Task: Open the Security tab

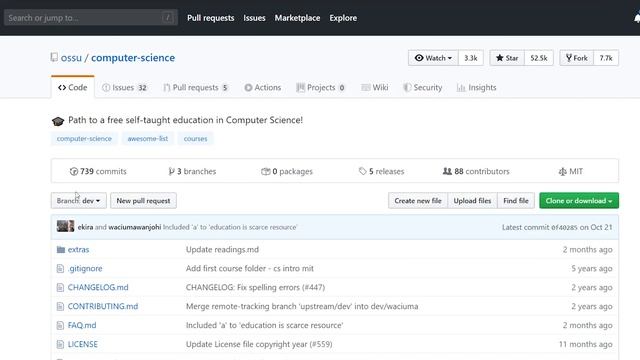Action: pos(423,87)
